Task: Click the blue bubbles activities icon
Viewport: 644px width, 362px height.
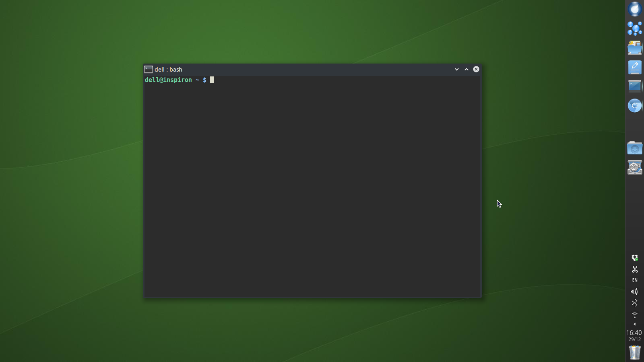Action: pyautogui.click(x=635, y=29)
